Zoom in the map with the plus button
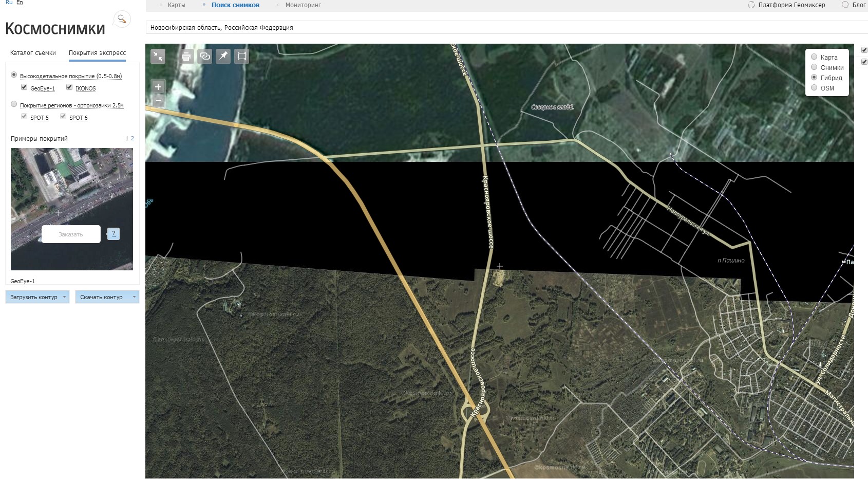This screenshot has width=868, height=479. pyautogui.click(x=158, y=87)
